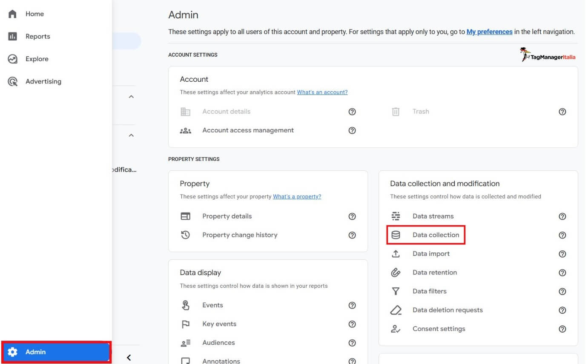The width and height of the screenshot is (588, 364).
Task: Click the Property details layout icon
Action: point(185,216)
